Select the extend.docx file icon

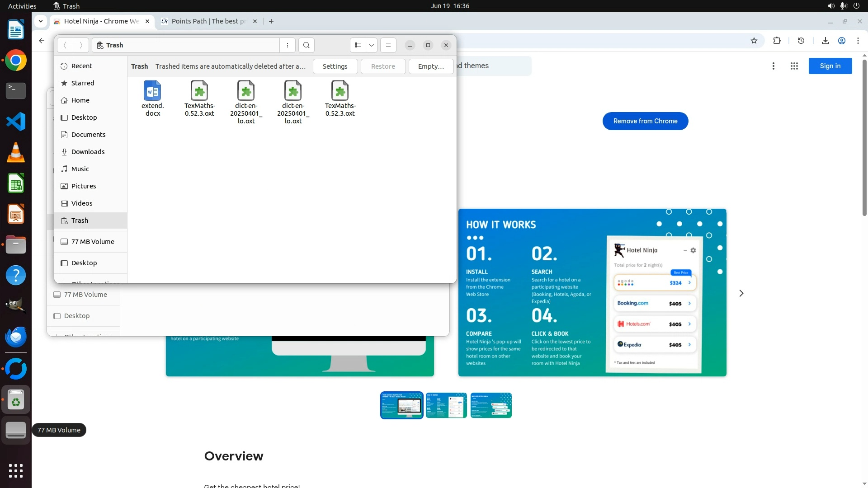(152, 91)
